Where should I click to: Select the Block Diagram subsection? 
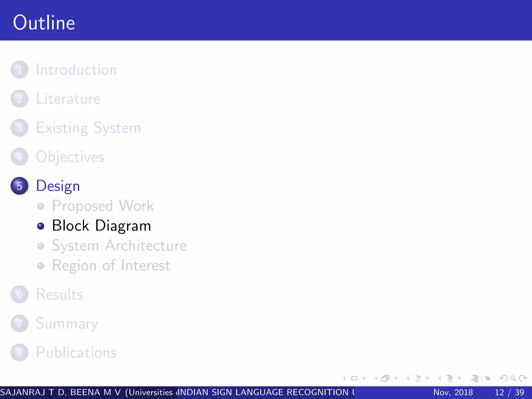pyautogui.click(x=101, y=225)
